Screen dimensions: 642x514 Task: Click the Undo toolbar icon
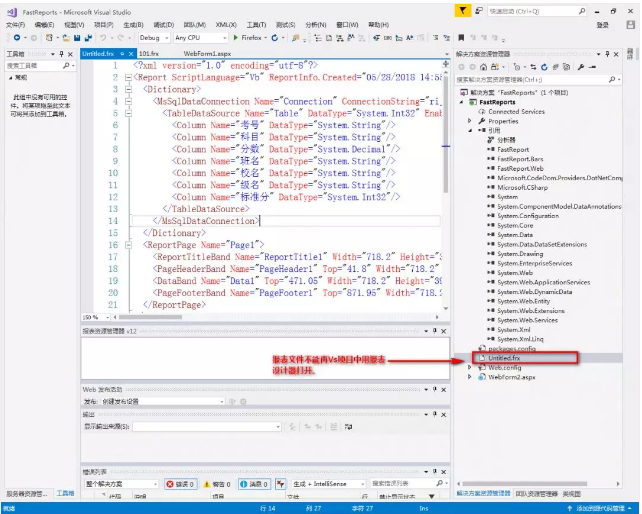[x=103, y=38]
